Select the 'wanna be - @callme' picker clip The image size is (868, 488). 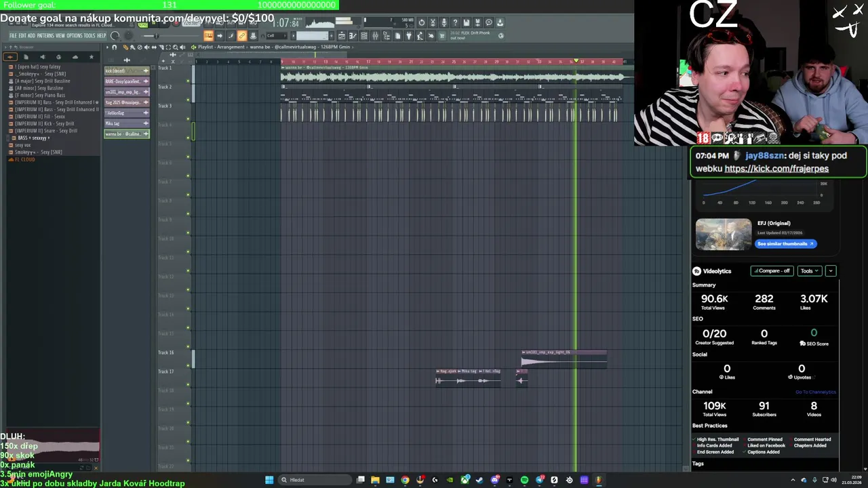(127, 134)
